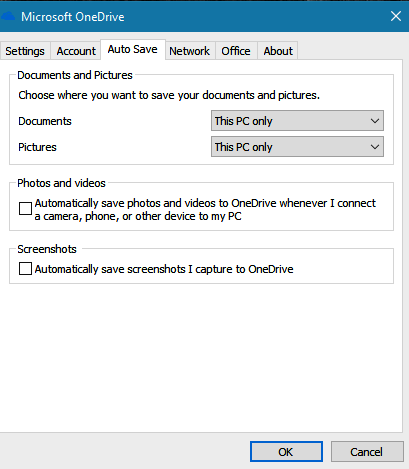
Task: Open the Account tab
Action: point(76,51)
